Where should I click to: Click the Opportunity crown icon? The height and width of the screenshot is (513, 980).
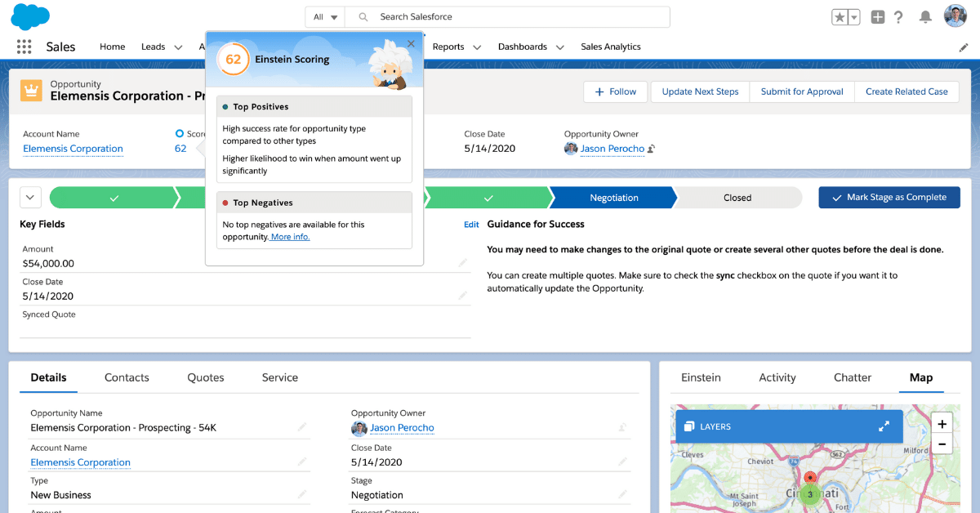pyautogui.click(x=31, y=89)
